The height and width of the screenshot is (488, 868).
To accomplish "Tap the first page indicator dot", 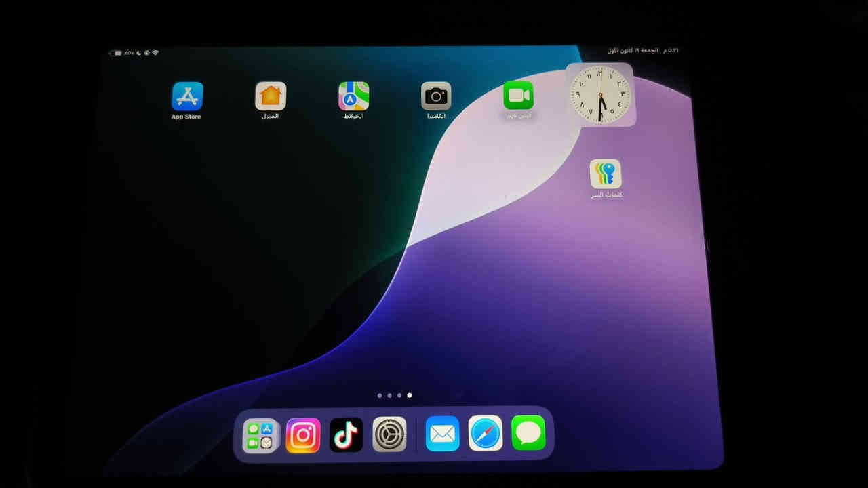I will pyautogui.click(x=379, y=395).
